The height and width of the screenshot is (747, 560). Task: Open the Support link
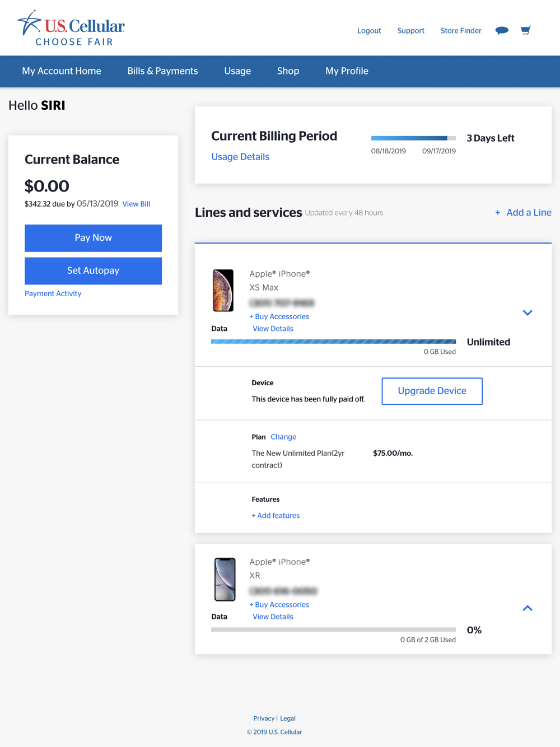(410, 31)
